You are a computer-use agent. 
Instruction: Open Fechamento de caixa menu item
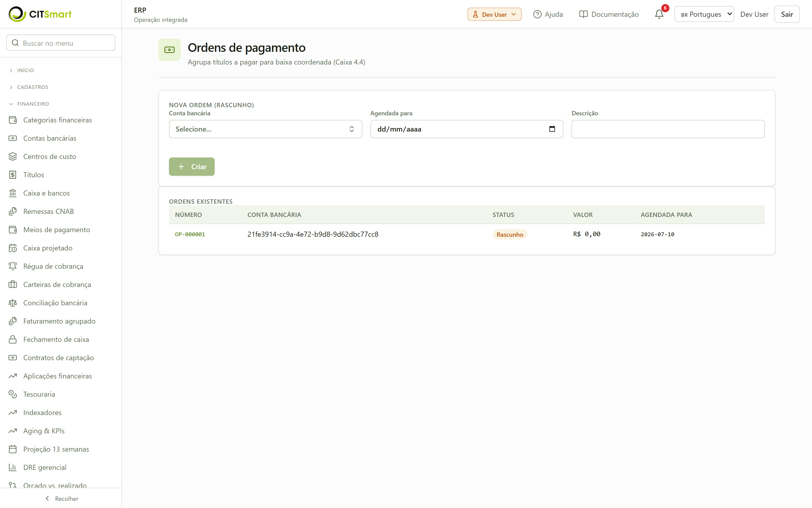tap(56, 339)
